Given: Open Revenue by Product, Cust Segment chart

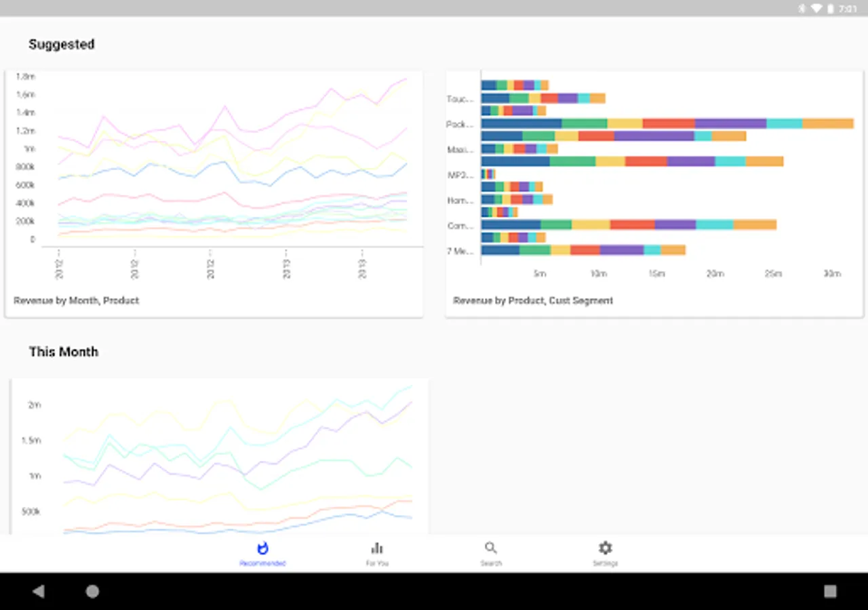Looking at the screenshot, I should click(x=654, y=194).
